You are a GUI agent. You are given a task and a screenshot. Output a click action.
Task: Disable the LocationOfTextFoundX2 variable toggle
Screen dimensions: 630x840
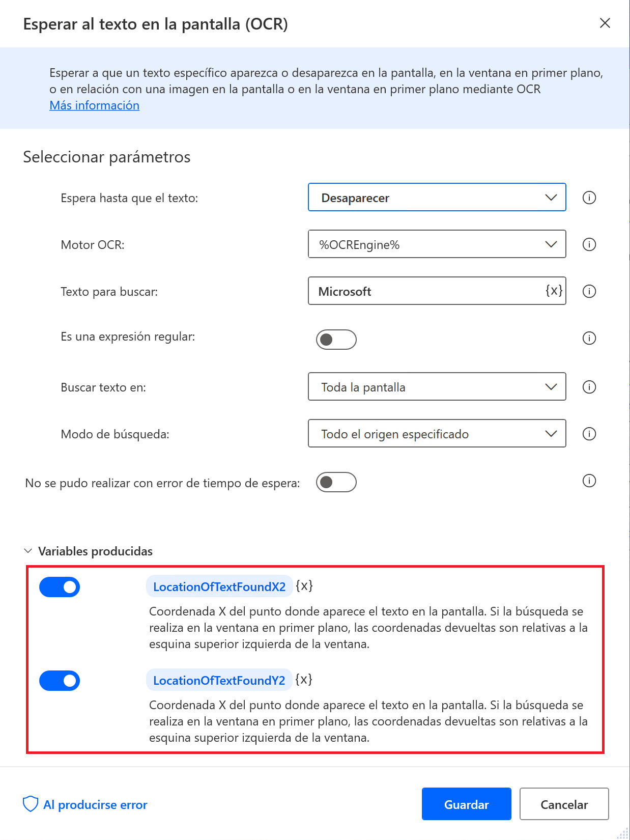(x=60, y=587)
